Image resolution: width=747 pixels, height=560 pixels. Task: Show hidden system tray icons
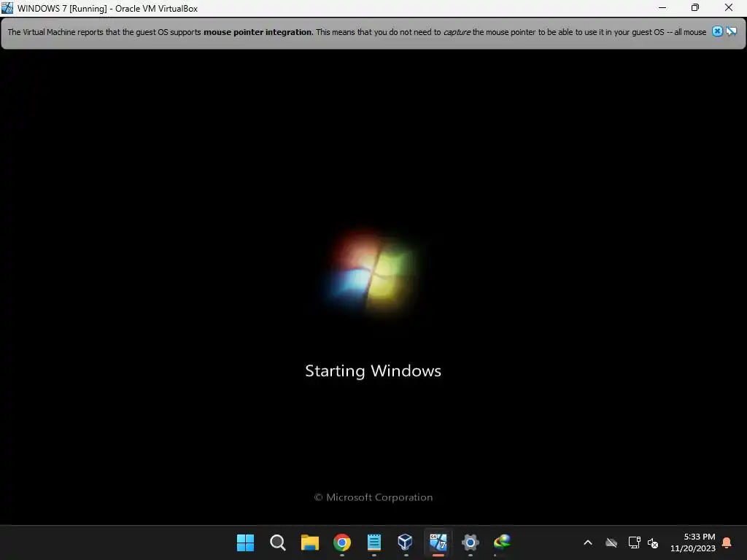588,542
